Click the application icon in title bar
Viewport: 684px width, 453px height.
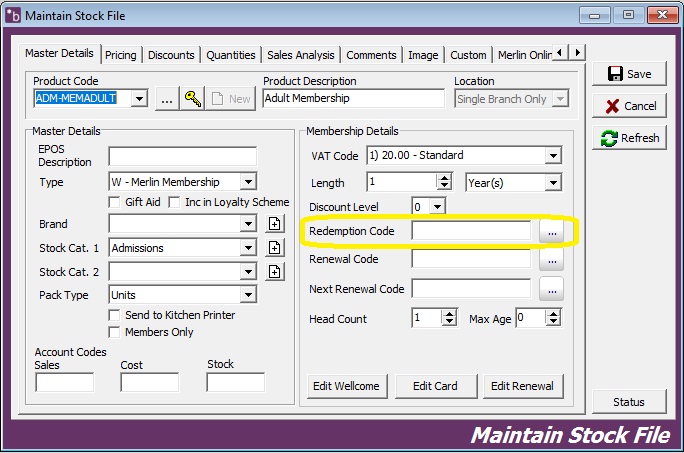13,16
